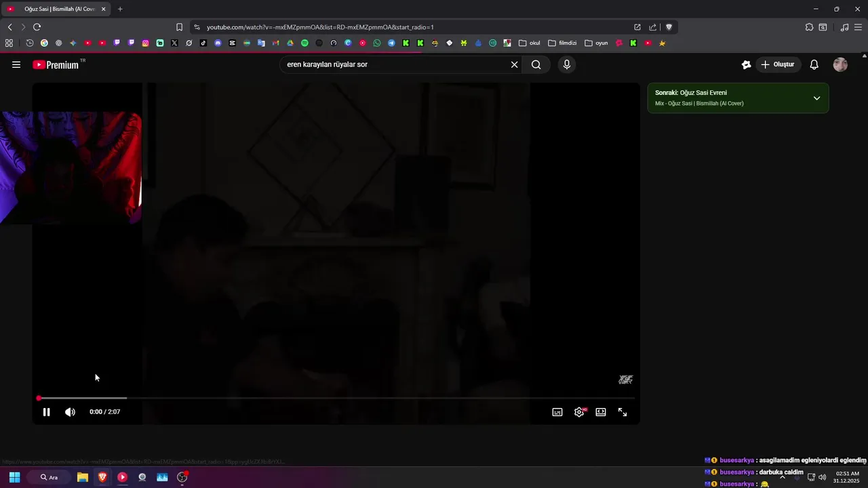Open the oyun bookmarks folder
The width and height of the screenshot is (868, 488).
(597, 43)
